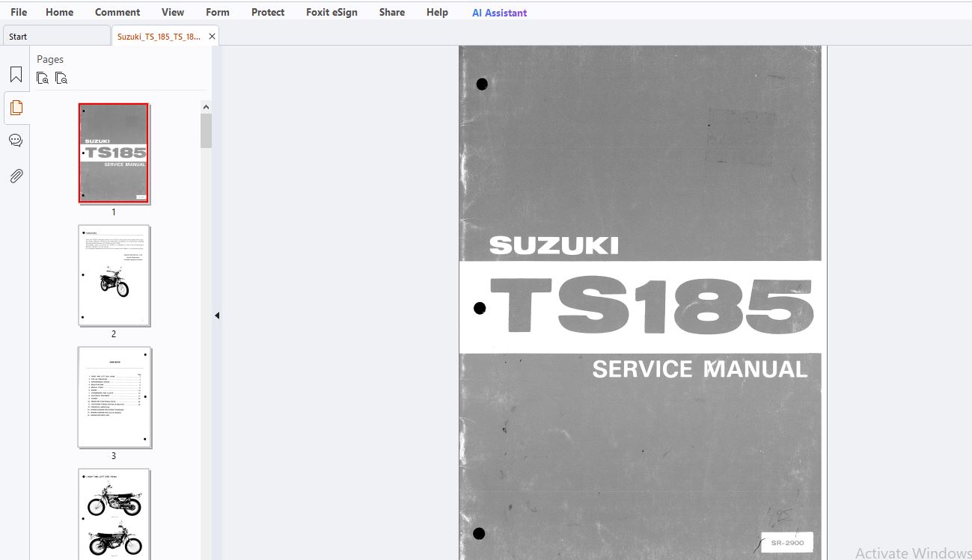
Task: Select page 1 cover thumbnail
Action: click(x=114, y=153)
